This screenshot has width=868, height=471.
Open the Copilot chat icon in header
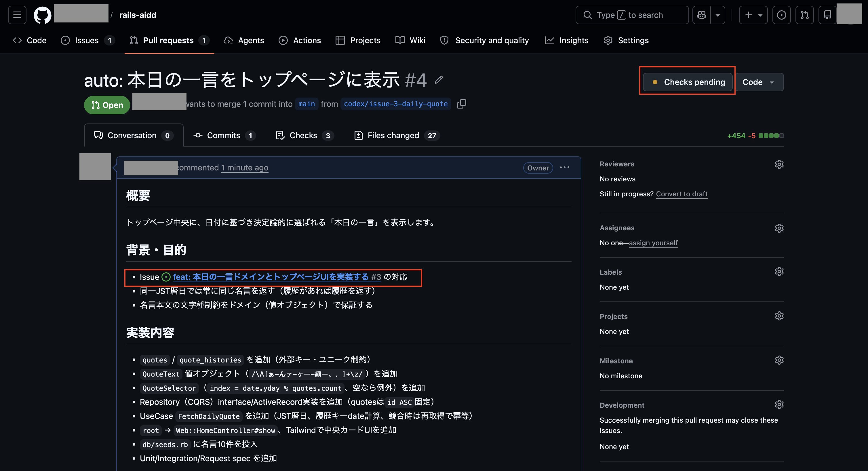(x=702, y=15)
